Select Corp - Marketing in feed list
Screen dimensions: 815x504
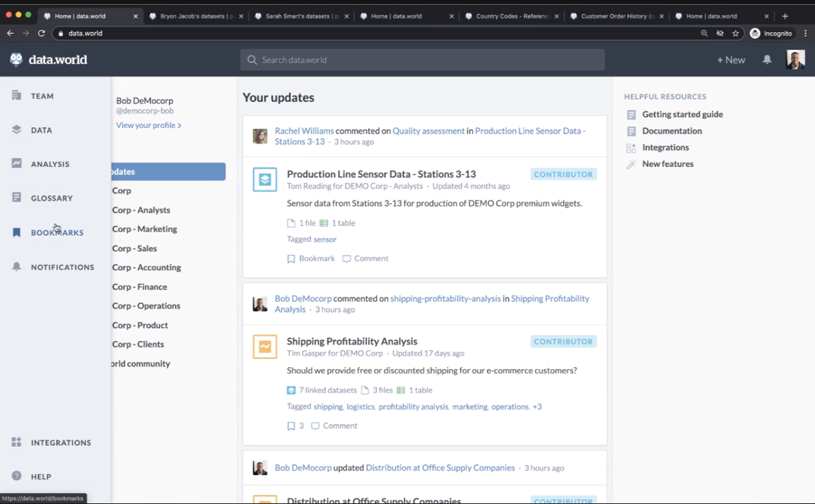pyautogui.click(x=144, y=229)
